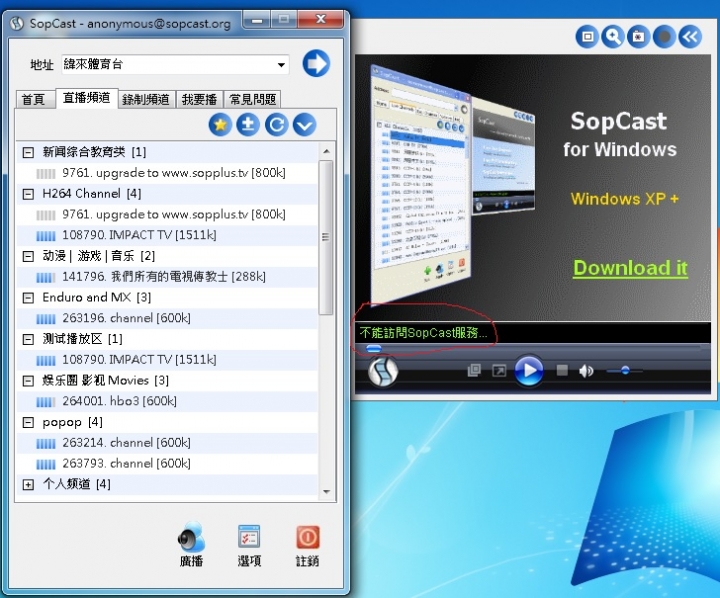Switch to the 常見問題 tab
Screen dimensions: 720x598
point(252,99)
